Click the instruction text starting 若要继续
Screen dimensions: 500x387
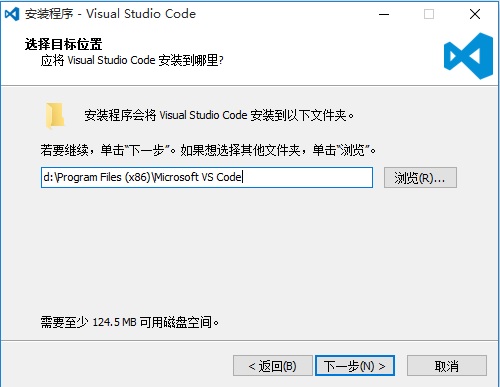[x=208, y=150]
